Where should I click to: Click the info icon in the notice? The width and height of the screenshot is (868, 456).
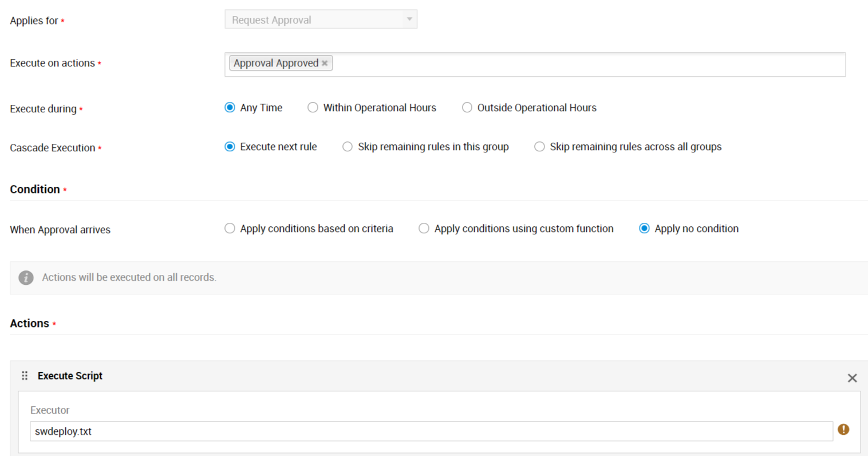click(x=26, y=278)
